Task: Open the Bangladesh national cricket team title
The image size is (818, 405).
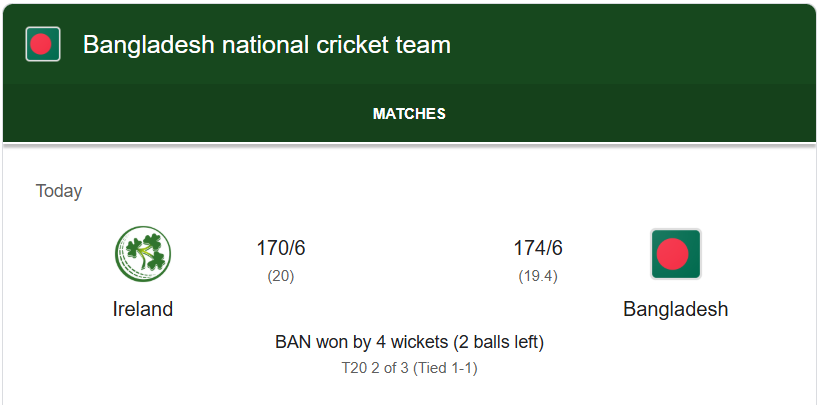Action: pos(266,45)
